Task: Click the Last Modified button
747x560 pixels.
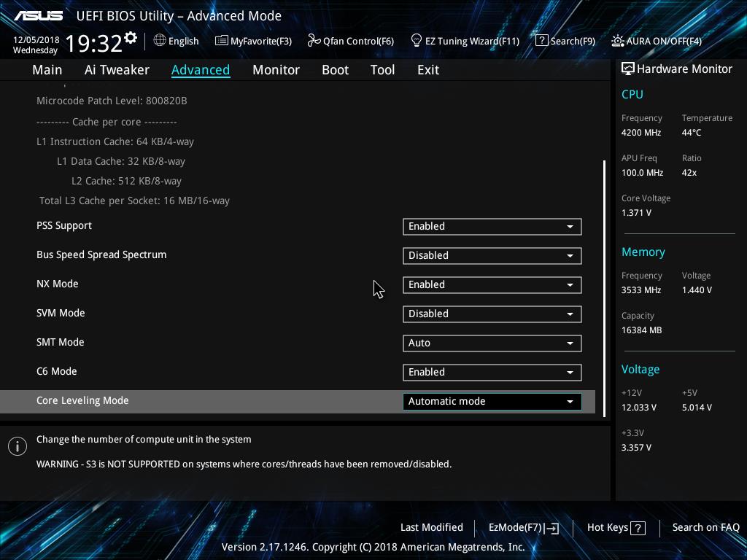Action: point(432,527)
